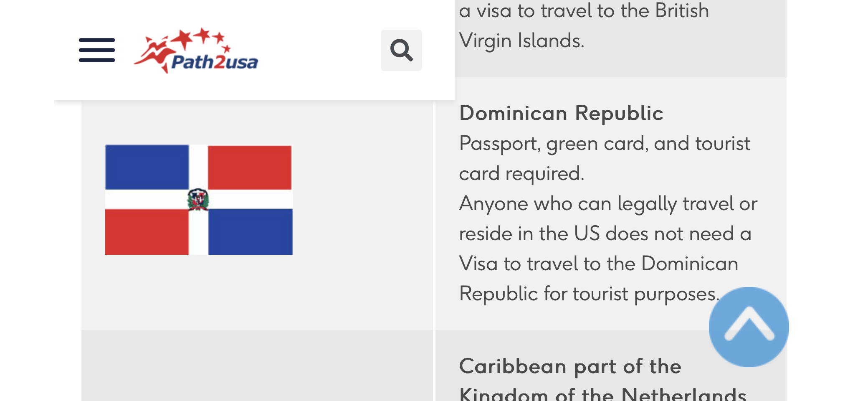Click the flag's lower blue rectangle

(x=251, y=232)
